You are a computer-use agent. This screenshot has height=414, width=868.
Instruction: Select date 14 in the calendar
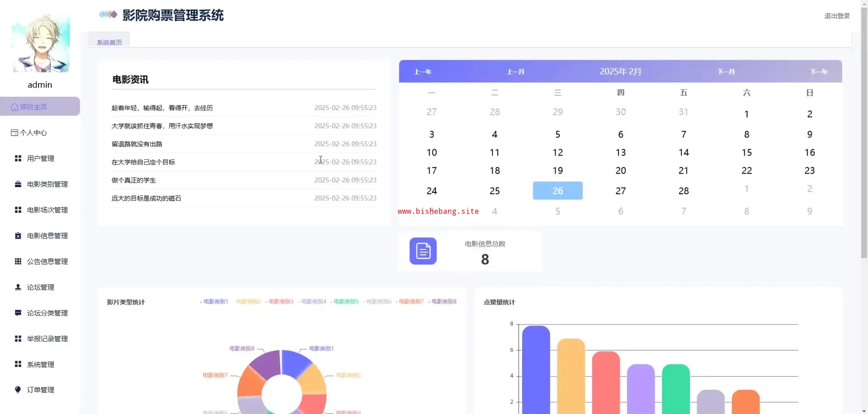pos(684,153)
